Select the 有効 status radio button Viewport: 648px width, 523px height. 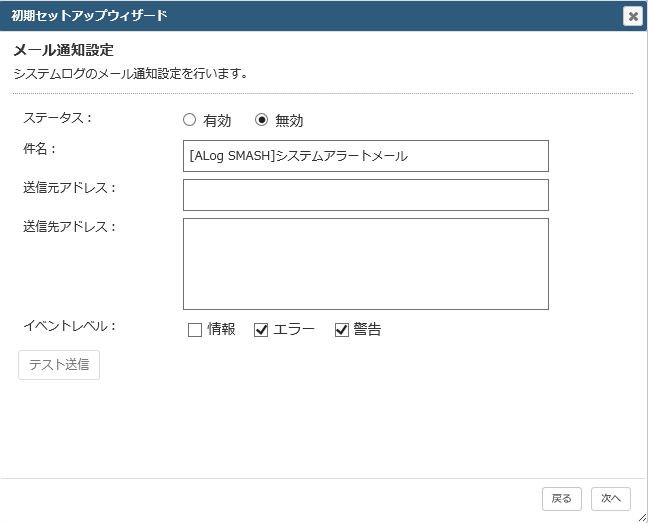point(189,120)
